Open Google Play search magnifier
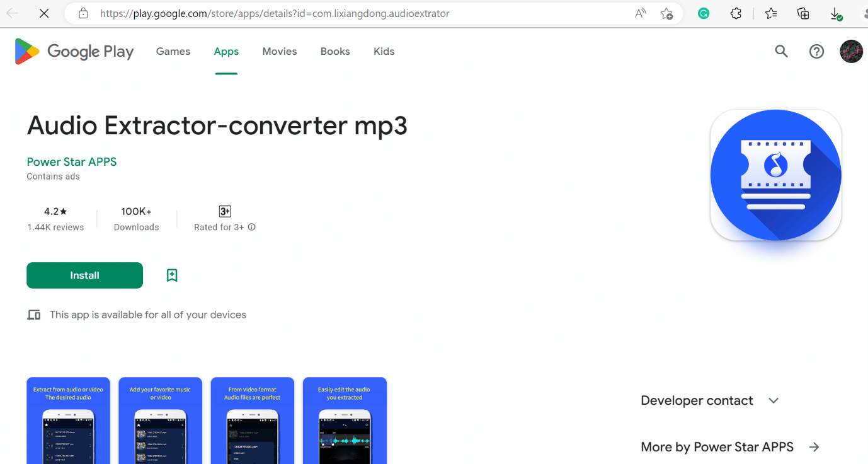The image size is (868, 464). click(x=781, y=52)
